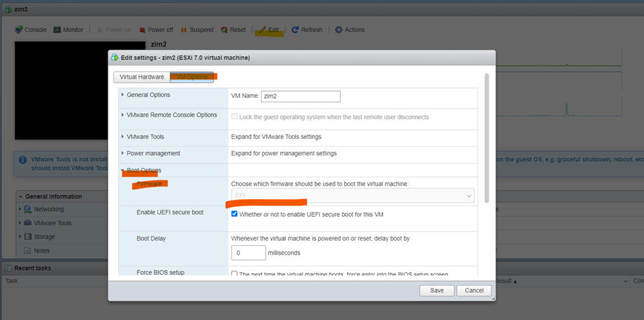644x320 pixels.
Task: Click the Reset icon
Action: click(x=225, y=30)
